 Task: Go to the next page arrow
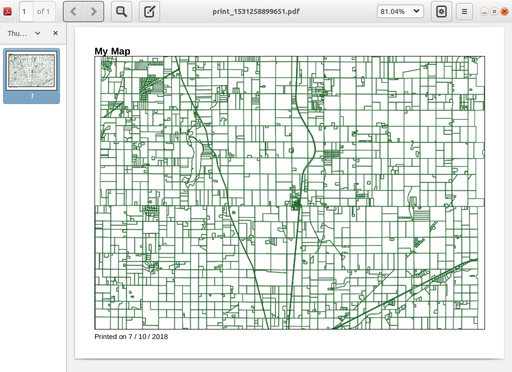pos(94,11)
